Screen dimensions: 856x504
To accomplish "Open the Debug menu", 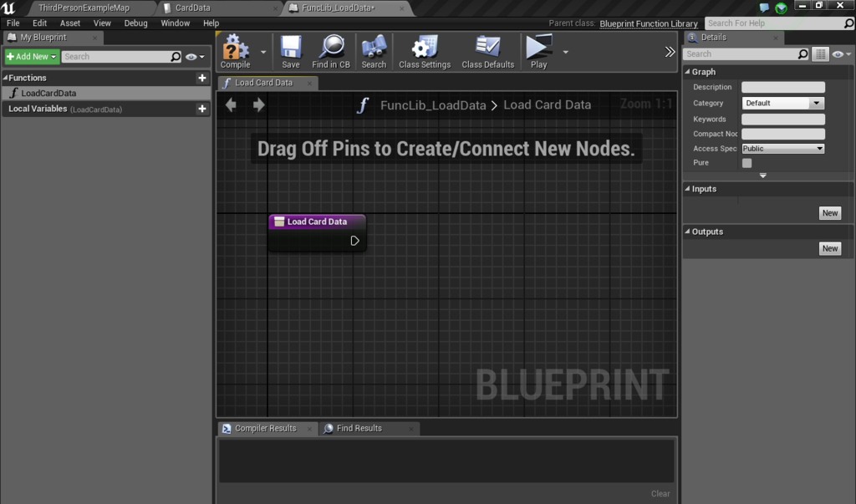I will [x=136, y=23].
